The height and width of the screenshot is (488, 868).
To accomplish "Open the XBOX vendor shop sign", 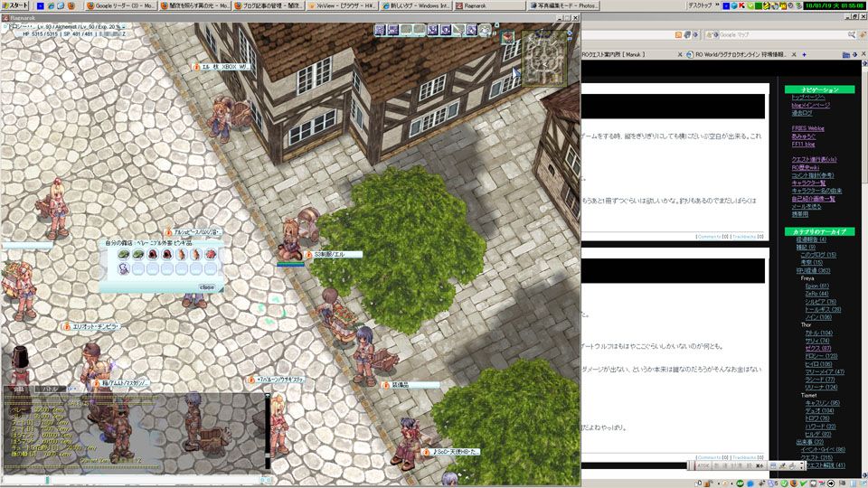I will click(x=222, y=66).
